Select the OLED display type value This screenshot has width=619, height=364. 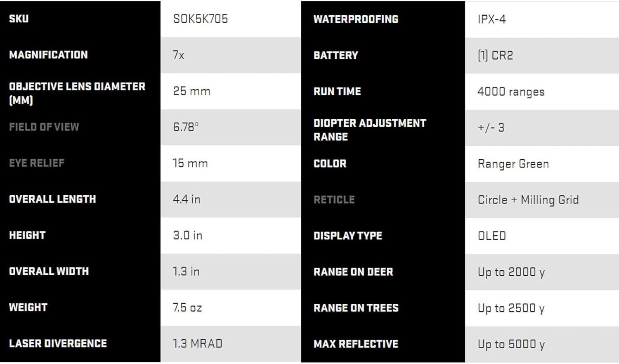pos(491,236)
